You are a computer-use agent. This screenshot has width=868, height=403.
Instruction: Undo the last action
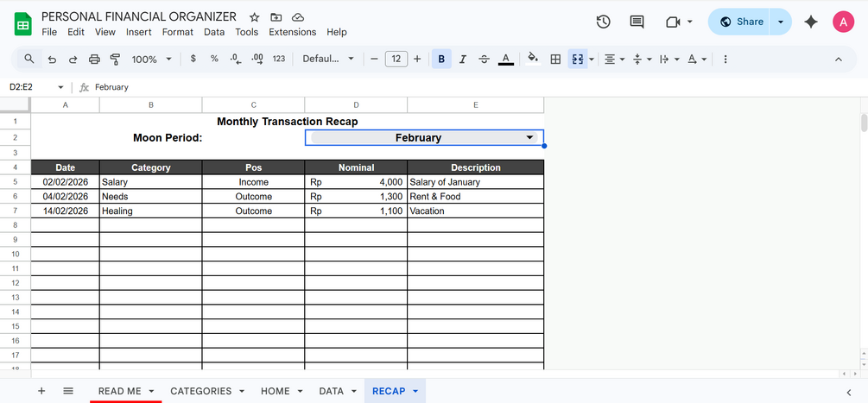[x=52, y=60]
